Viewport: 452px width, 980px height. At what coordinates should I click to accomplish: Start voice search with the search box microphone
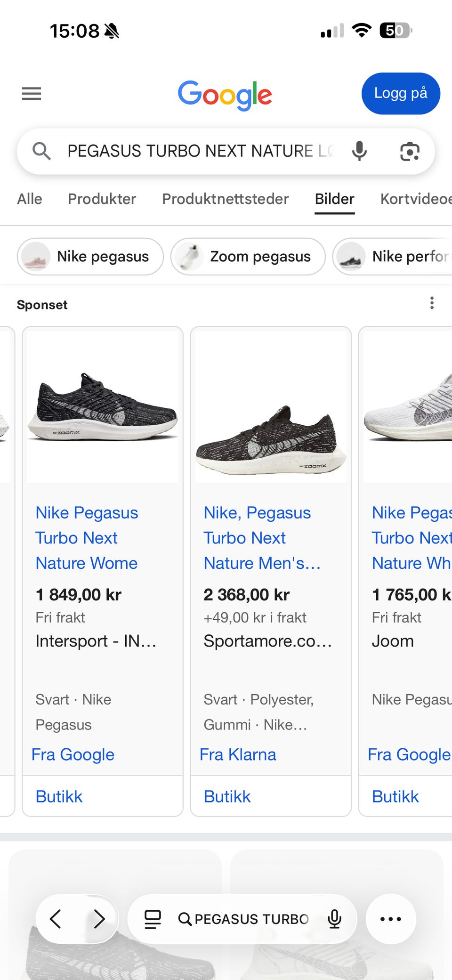pos(359,151)
